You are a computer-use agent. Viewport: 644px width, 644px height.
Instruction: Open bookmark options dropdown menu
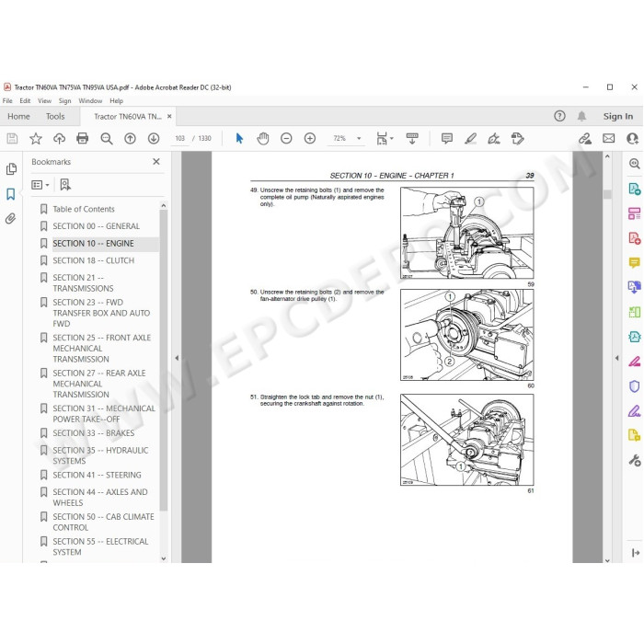[40, 185]
